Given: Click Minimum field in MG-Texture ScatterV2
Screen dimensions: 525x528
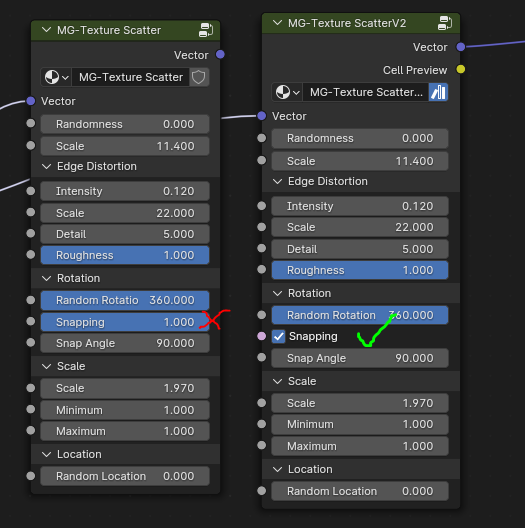Looking at the screenshot, I should coord(360,424).
